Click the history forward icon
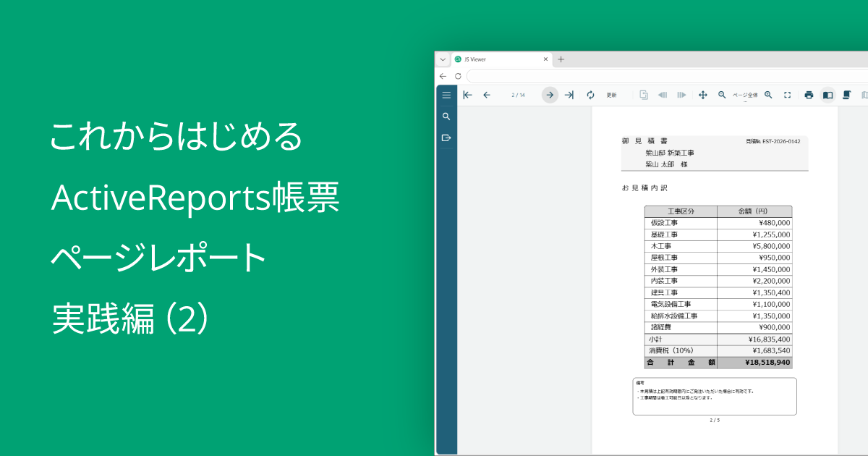 coord(681,95)
